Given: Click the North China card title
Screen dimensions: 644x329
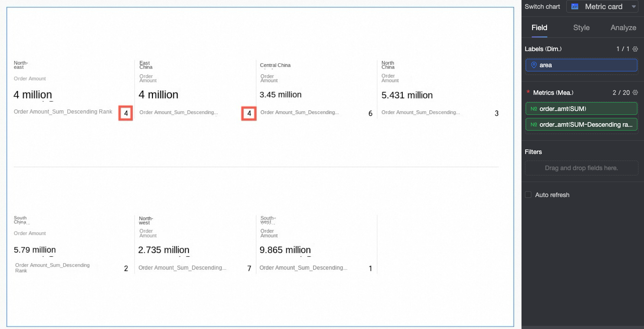Looking at the screenshot, I should [x=388, y=65].
